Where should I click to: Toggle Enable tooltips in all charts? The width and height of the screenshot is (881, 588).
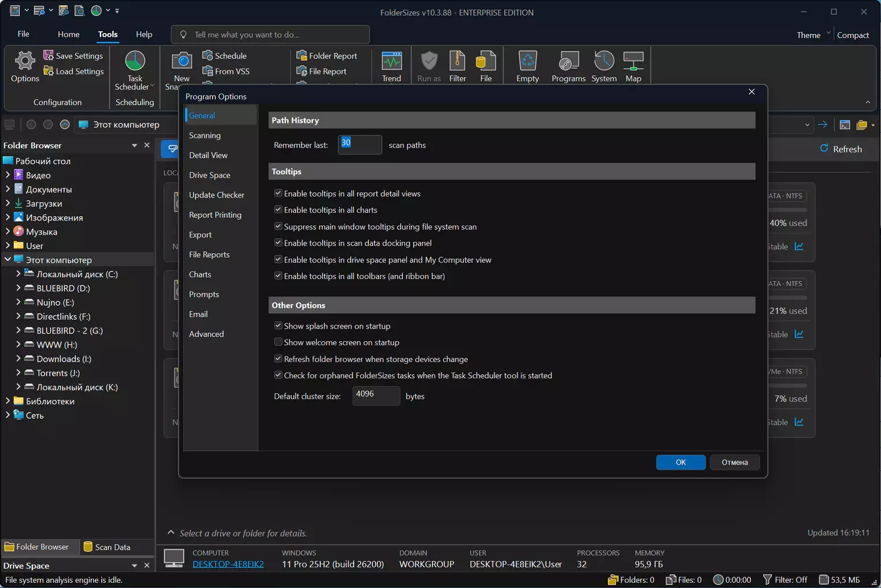point(278,210)
